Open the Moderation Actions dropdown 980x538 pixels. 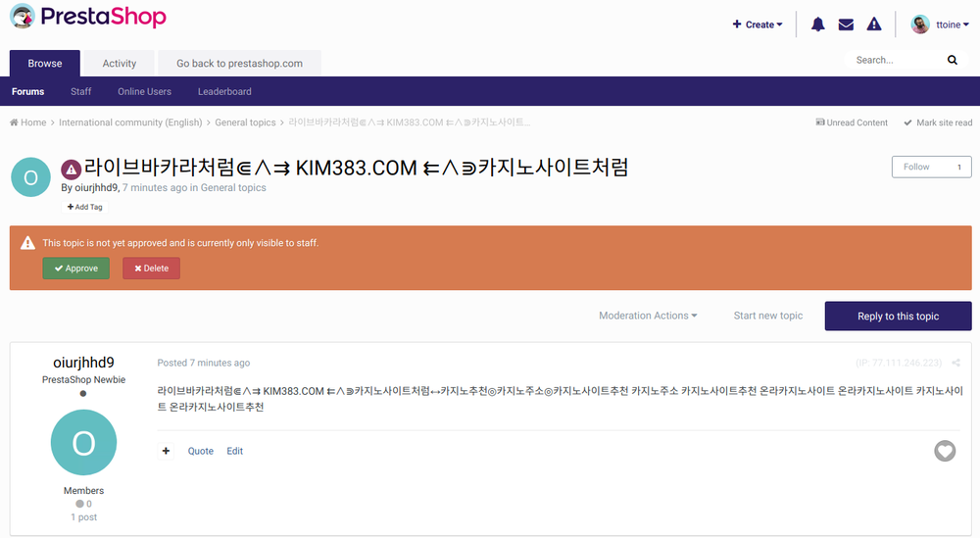pyautogui.click(x=648, y=316)
